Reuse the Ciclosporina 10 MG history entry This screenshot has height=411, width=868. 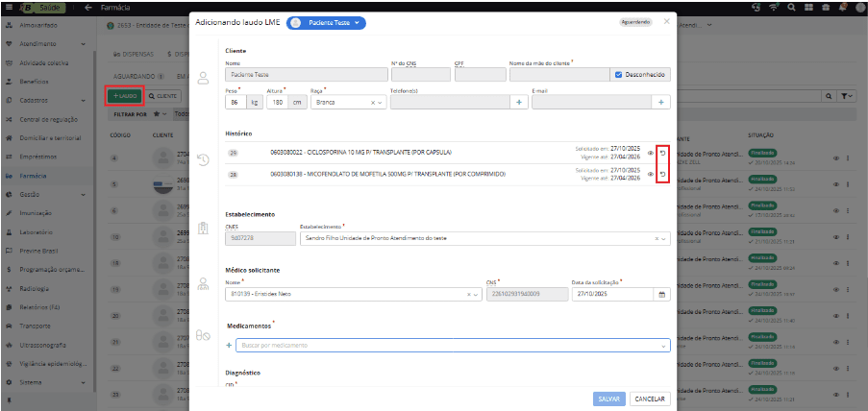pyautogui.click(x=661, y=153)
